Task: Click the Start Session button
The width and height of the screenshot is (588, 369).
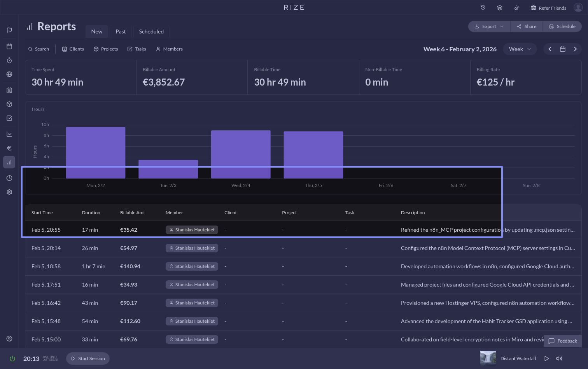Action: (x=88, y=359)
